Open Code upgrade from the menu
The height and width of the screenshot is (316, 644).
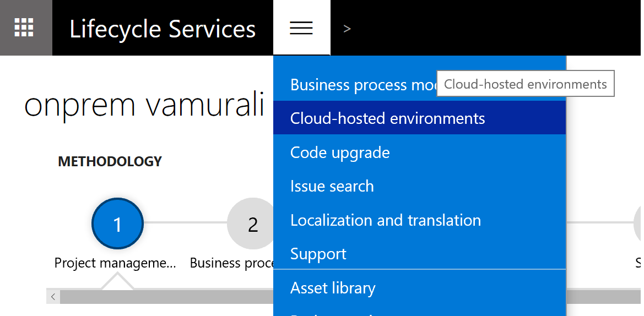(x=419, y=152)
